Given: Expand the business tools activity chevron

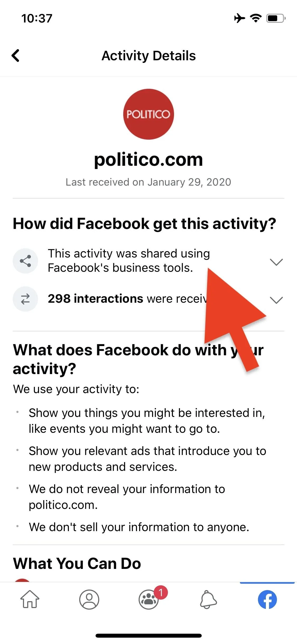Looking at the screenshot, I should [x=276, y=262].
